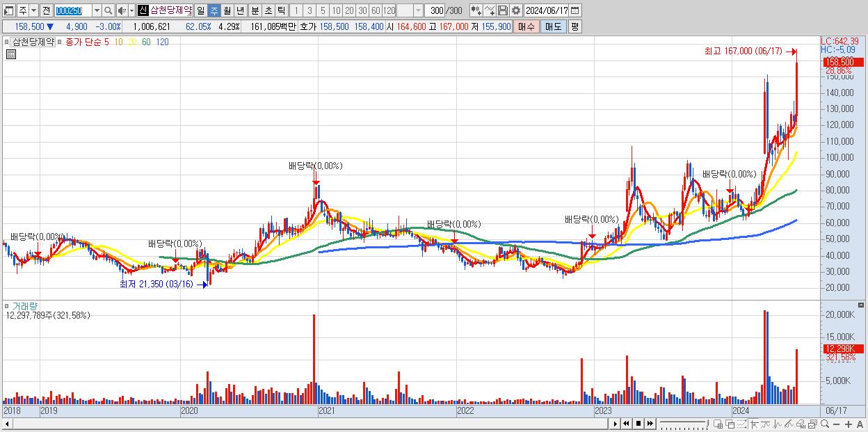868x432 pixels.
Task: Click the chart layout icon at toolbar start
Action: click(x=8, y=11)
